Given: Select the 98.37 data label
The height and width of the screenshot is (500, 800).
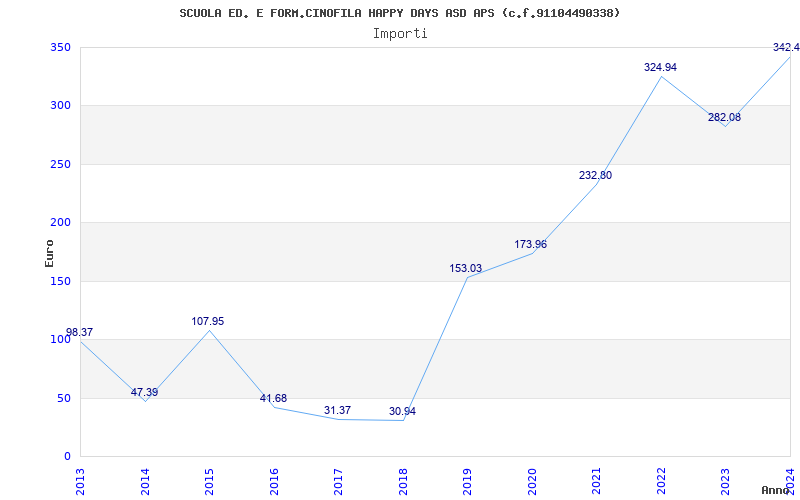Looking at the screenshot, I should point(80,332).
